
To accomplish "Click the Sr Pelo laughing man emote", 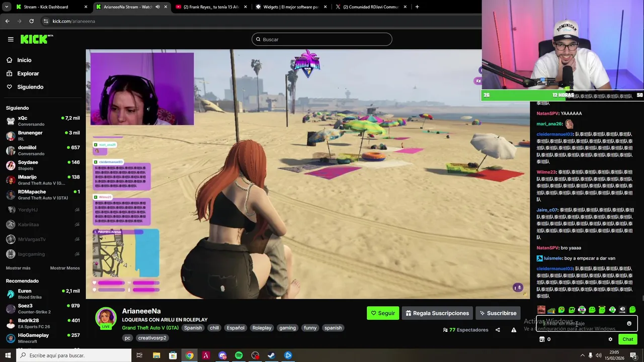I will pos(541,310).
